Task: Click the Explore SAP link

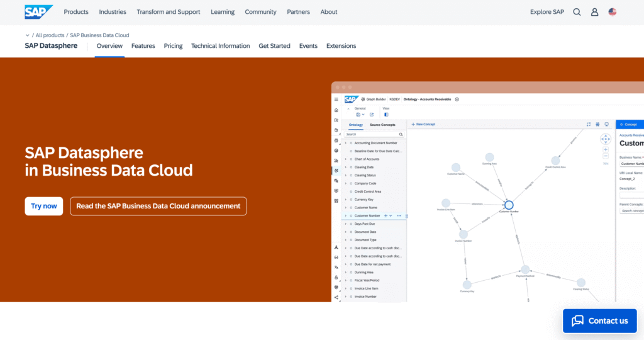Action: (x=547, y=12)
